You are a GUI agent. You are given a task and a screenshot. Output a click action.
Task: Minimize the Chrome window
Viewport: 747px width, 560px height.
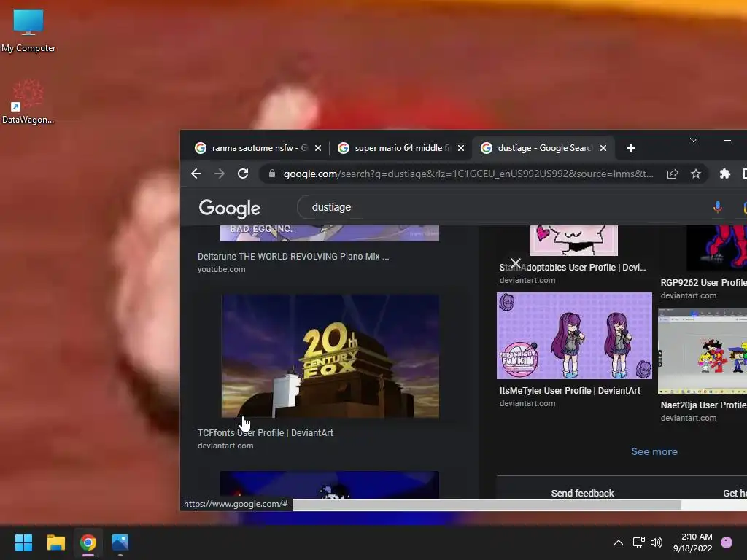pos(727,140)
